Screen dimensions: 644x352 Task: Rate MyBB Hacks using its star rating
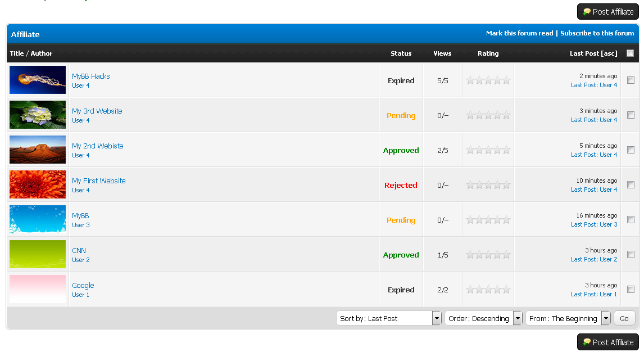tap(488, 80)
